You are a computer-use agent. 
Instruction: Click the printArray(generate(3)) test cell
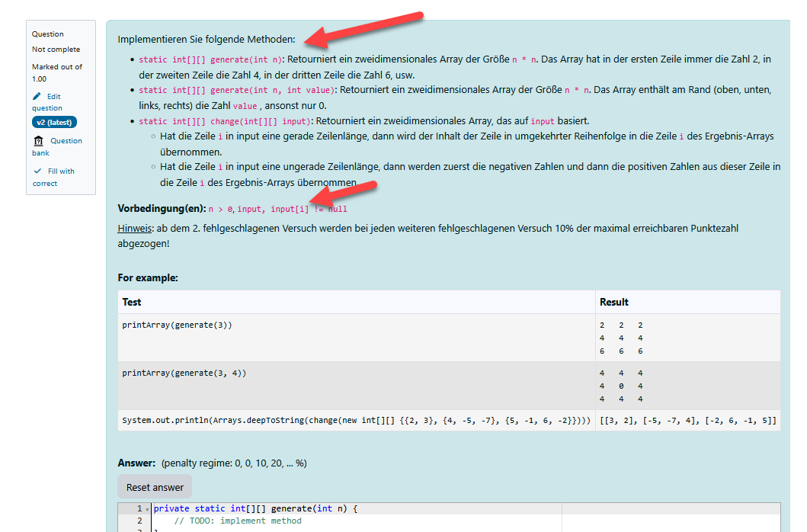177,325
